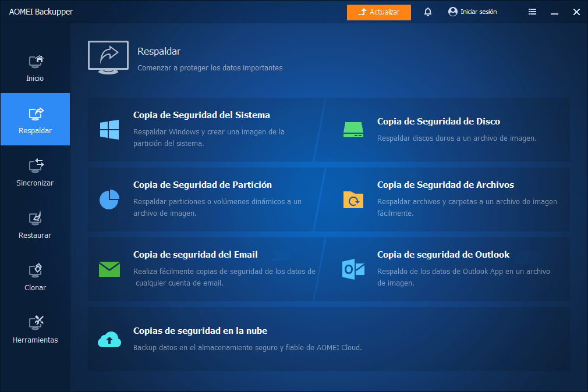588x392 pixels.
Task: Open the Respaldar sidebar tab
Action: coord(36,119)
